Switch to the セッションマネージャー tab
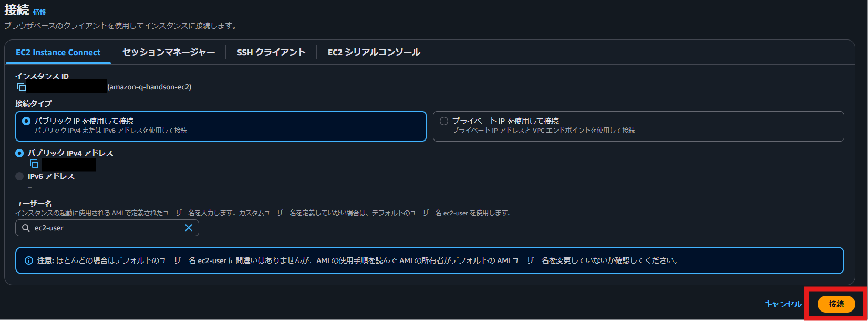The width and height of the screenshot is (868, 321). pyautogui.click(x=168, y=52)
